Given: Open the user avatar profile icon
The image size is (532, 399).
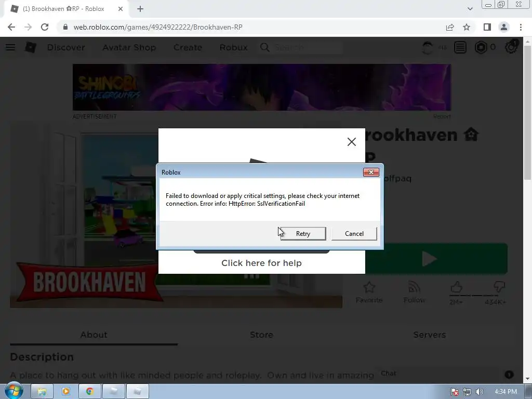Looking at the screenshot, I should pyautogui.click(x=428, y=47).
